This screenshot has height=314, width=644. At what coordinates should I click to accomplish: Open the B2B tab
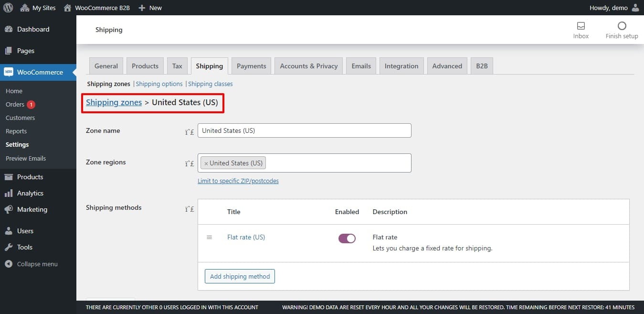click(x=482, y=66)
